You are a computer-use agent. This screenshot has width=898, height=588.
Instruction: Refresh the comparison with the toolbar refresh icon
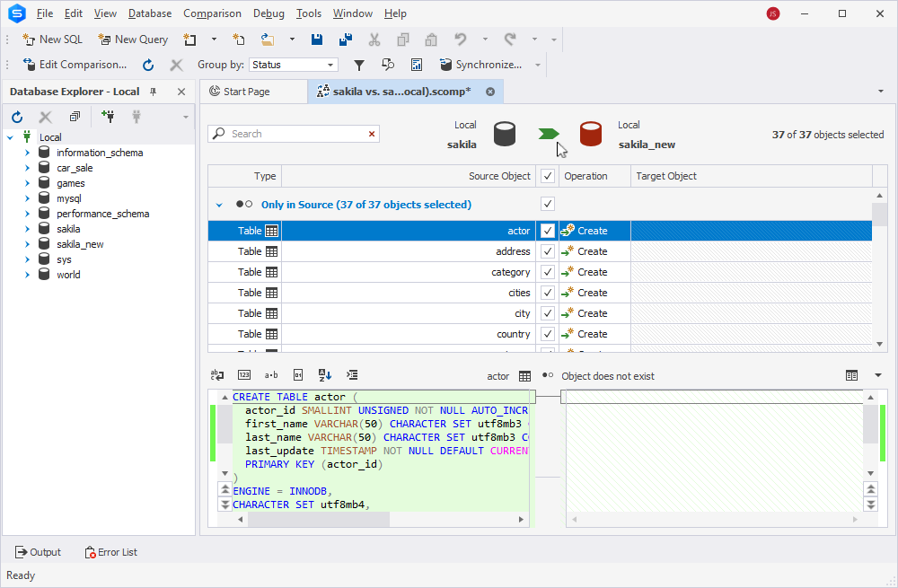coord(148,66)
